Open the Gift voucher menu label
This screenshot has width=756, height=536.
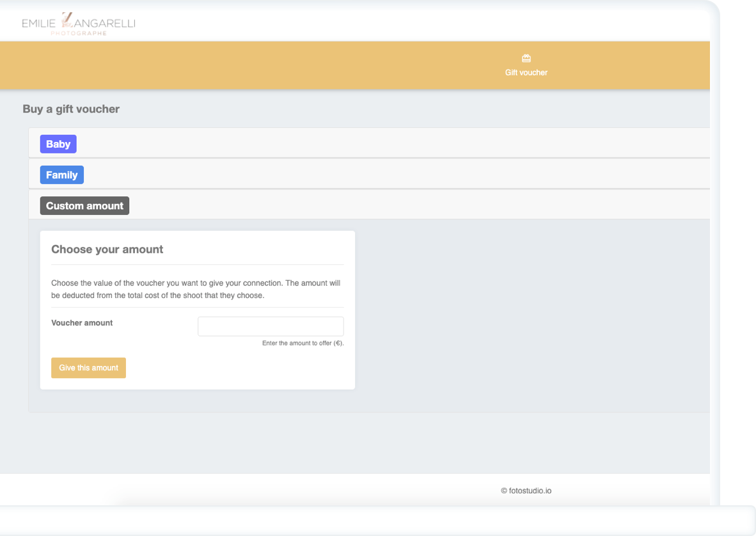click(x=526, y=72)
